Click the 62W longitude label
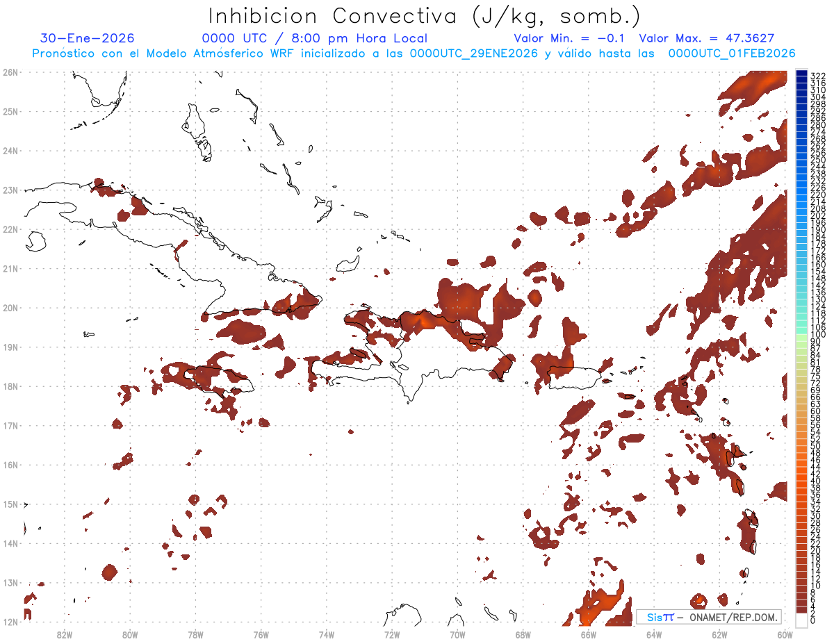The image size is (834, 644). [x=719, y=634]
